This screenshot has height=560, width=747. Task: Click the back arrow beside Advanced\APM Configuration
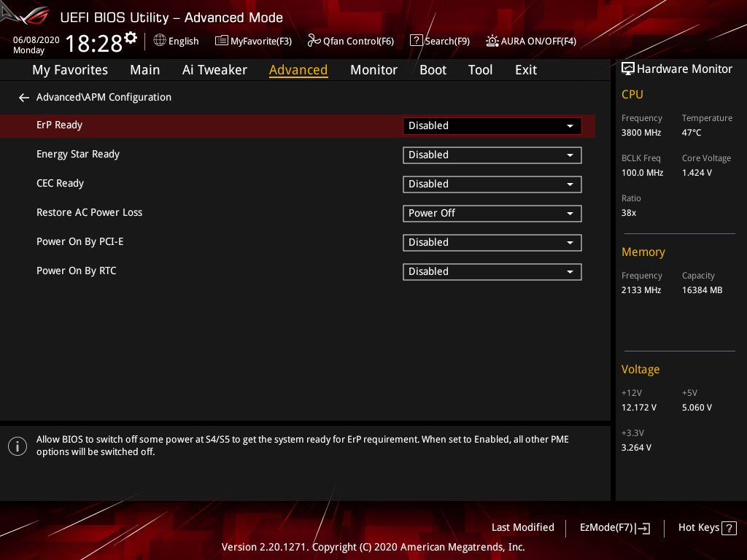pyautogui.click(x=24, y=98)
